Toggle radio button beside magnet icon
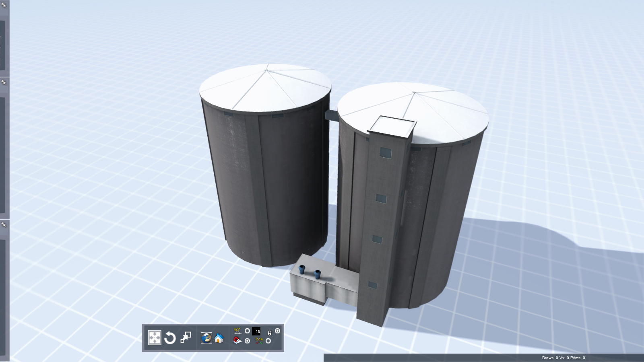The width and height of the screenshot is (644, 362). click(x=247, y=341)
